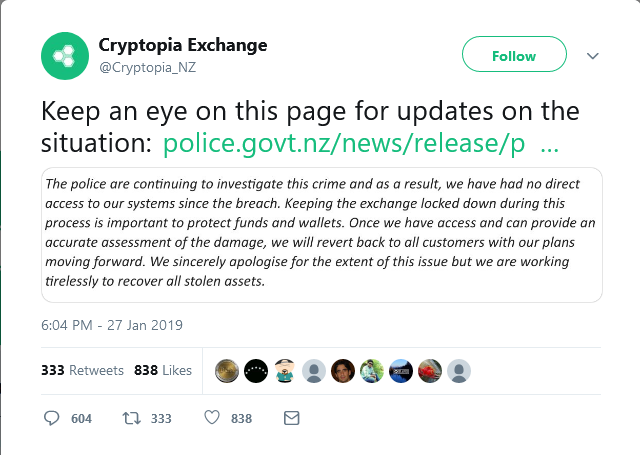
Task: Open the cartoon character liker avatar
Action: pos(285,371)
